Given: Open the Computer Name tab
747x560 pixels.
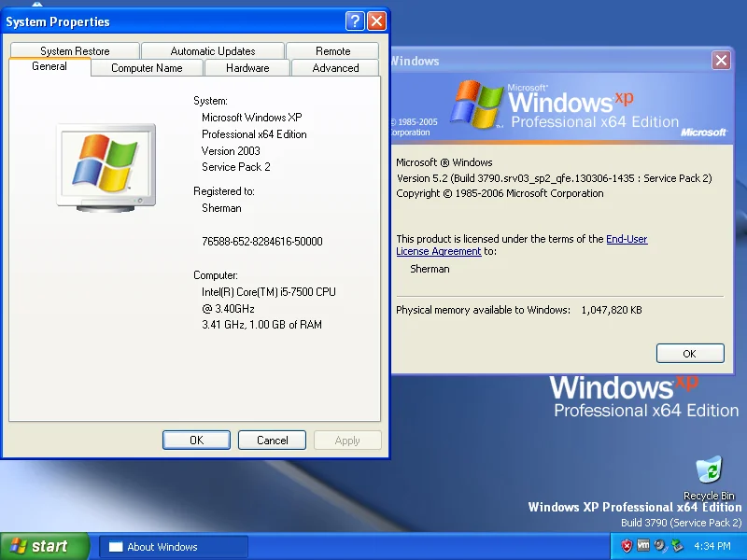Looking at the screenshot, I should pos(147,68).
